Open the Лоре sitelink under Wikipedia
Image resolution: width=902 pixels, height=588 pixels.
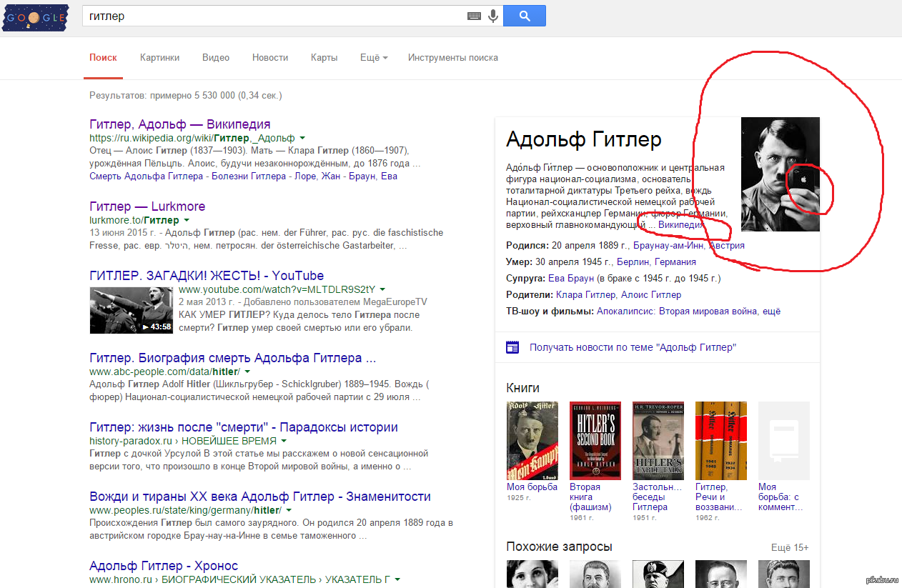(304, 176)
